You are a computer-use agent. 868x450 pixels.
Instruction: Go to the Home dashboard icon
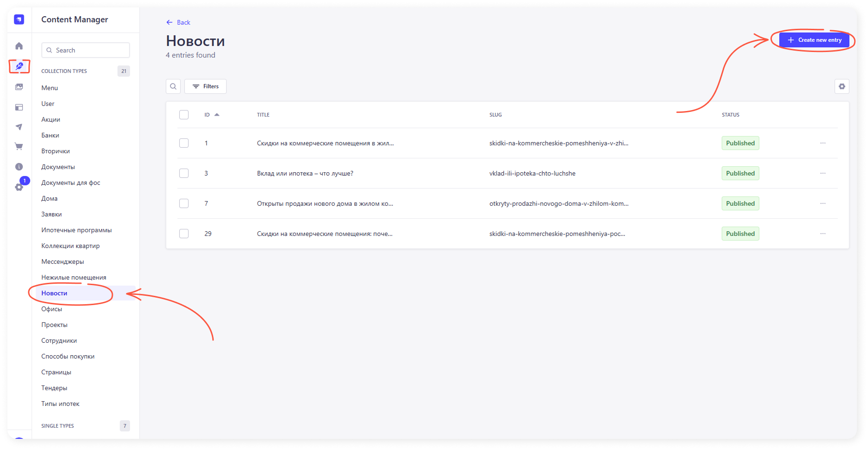click(19, 46)
